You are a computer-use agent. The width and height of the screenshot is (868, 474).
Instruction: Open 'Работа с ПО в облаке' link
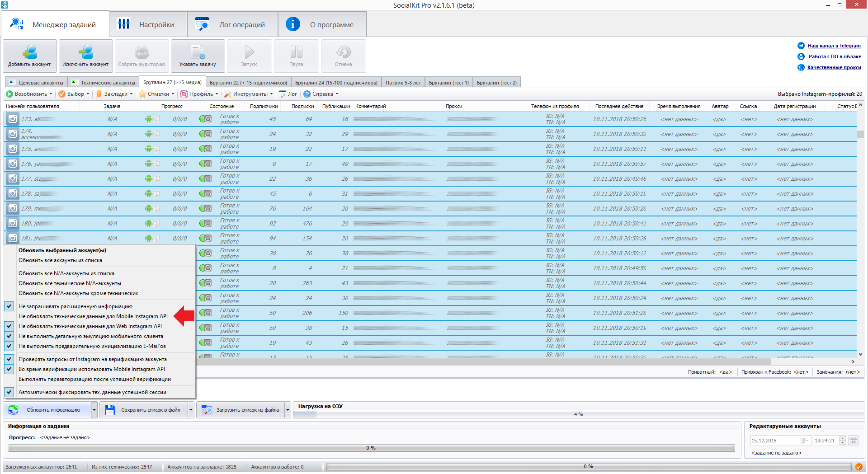835,56
